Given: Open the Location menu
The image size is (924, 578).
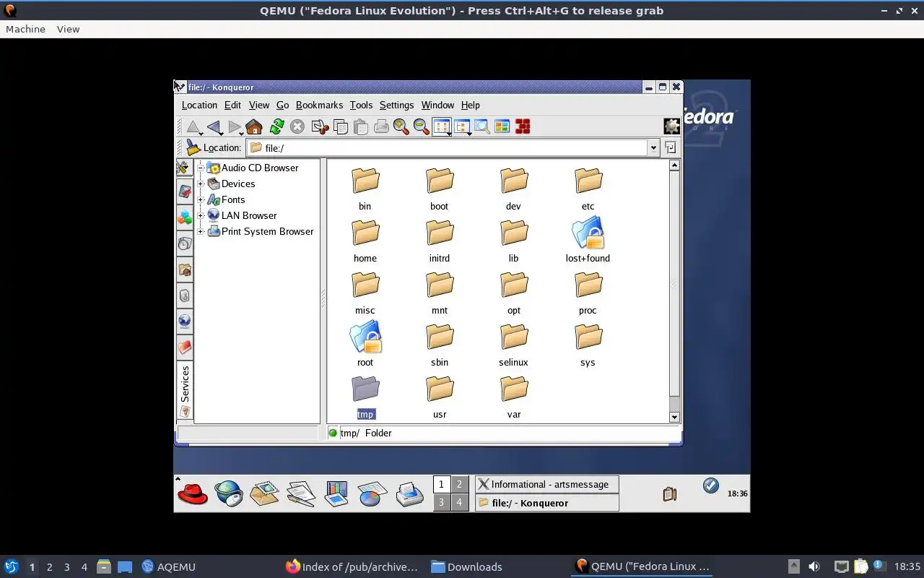Looking at the screenshot, I should (199, 105).
